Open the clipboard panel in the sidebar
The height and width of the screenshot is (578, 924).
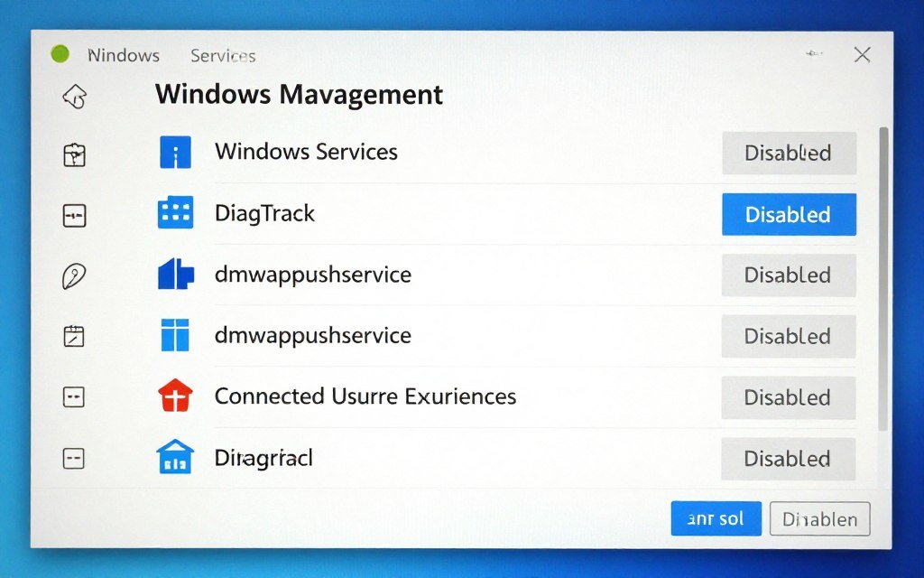tap(74, 154)
